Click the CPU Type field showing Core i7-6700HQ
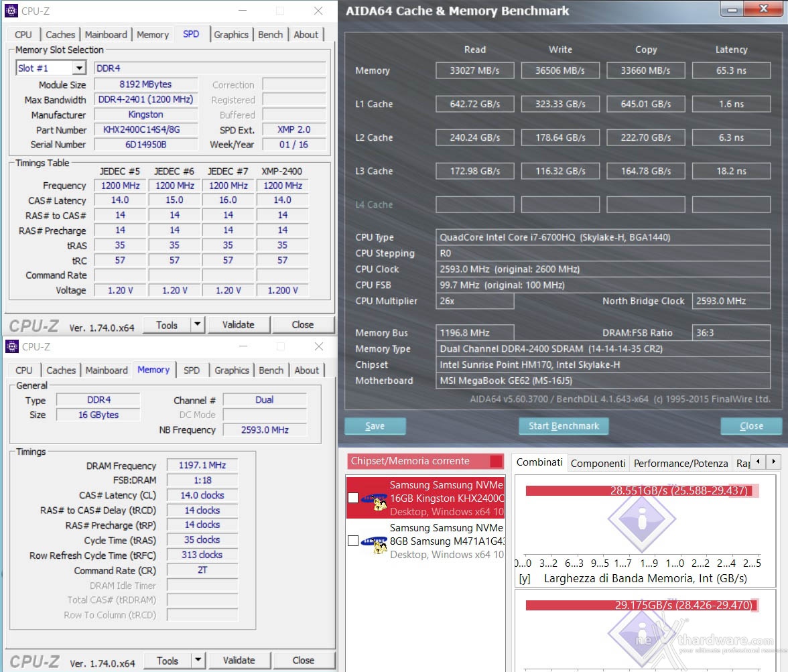 coord(603,237)
